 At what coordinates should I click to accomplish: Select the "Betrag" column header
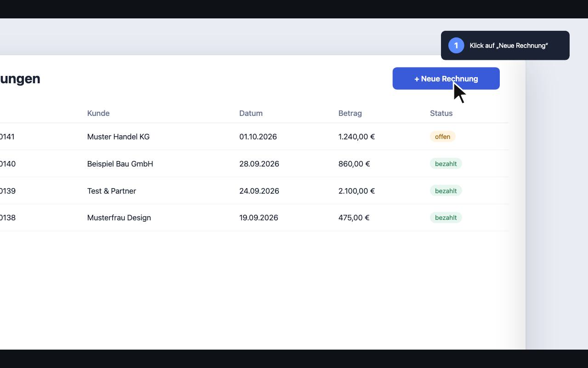click(x=350, y=113)
